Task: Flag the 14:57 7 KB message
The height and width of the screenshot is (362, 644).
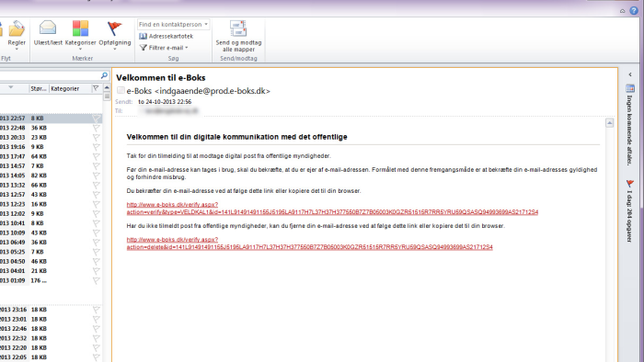Action: pos(96,166)
